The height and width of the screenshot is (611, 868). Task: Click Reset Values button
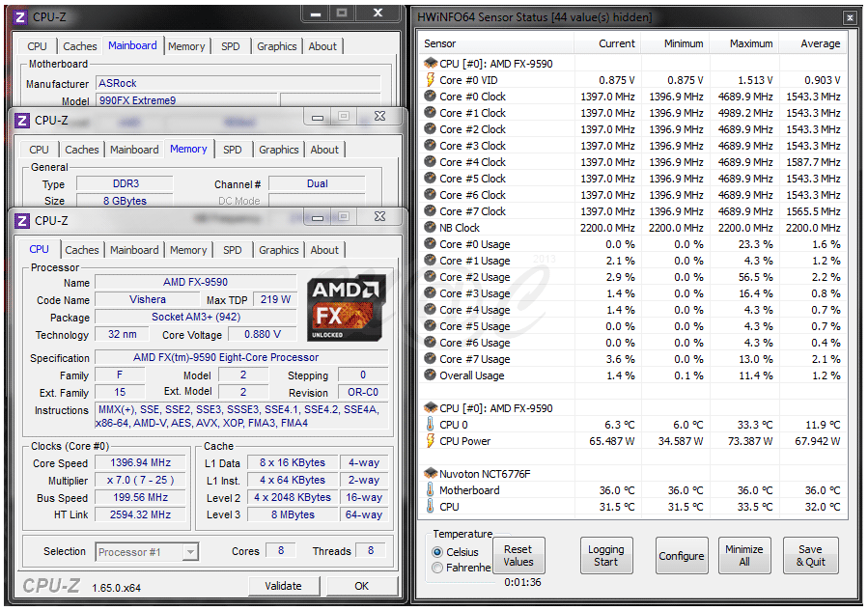pos(518,555)
